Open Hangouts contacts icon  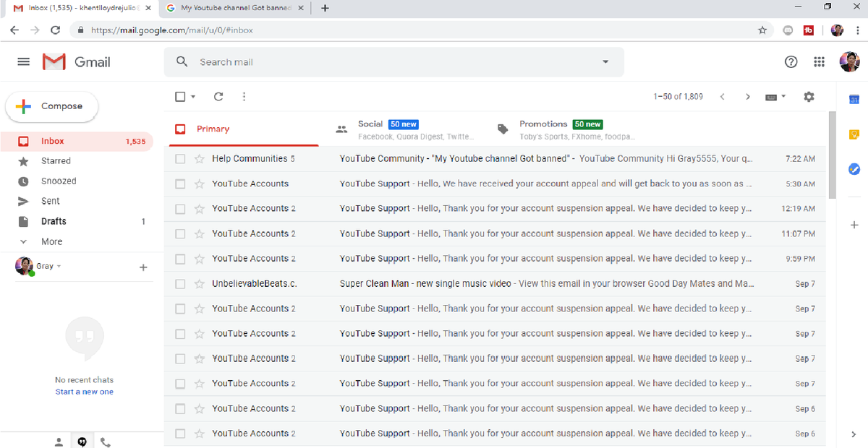tap(59, 441)
